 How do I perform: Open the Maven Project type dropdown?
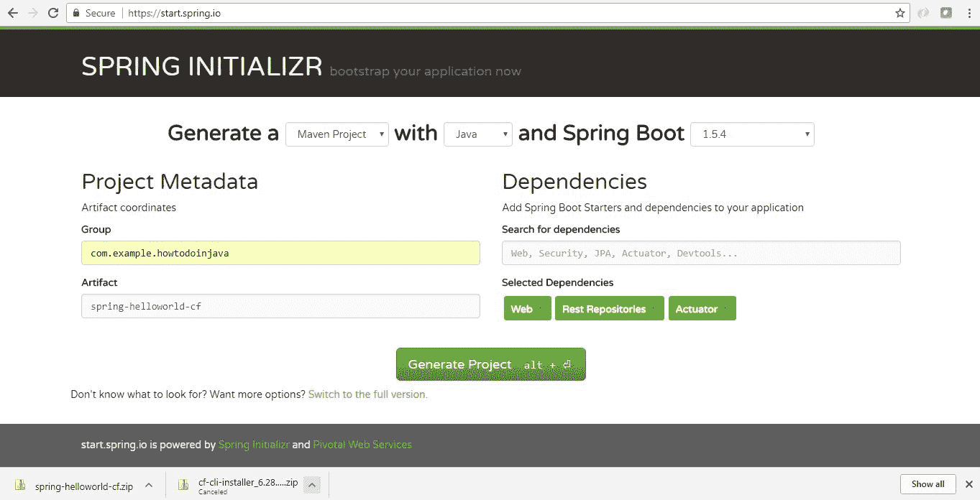point(337,134)
